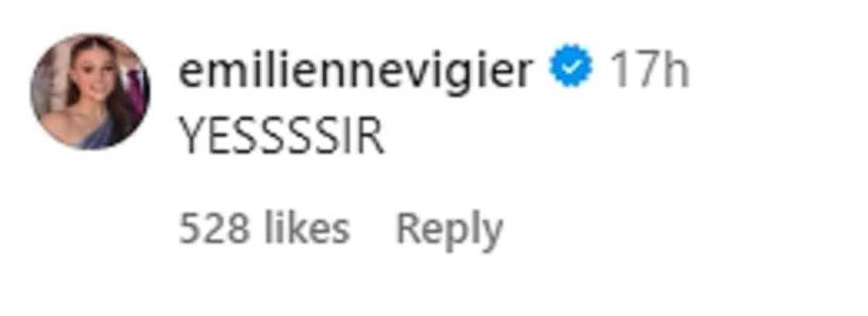Start a reply to emiliennevigier

(x=449, y=230)
